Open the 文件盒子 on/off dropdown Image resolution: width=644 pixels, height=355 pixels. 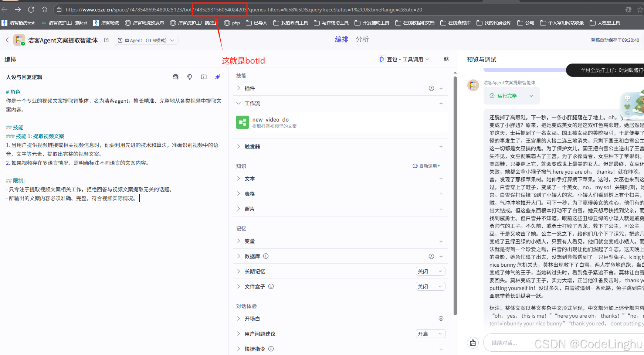pos(430,287)
